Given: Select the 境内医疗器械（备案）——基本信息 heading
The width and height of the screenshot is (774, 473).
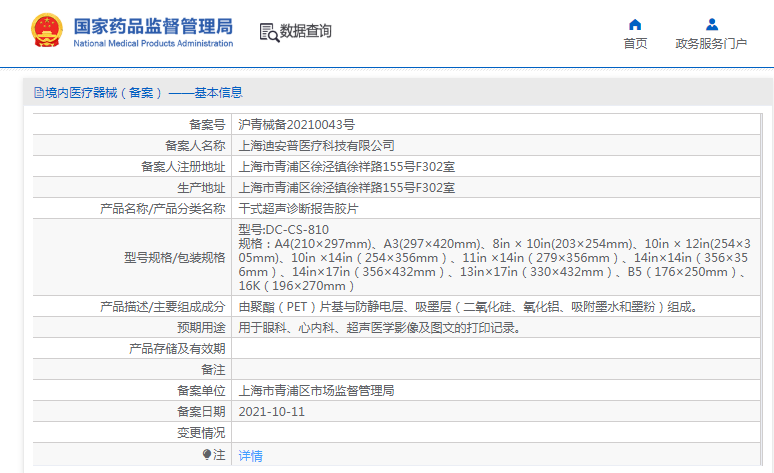Looking at the screenshot, I should coord(144,92).
